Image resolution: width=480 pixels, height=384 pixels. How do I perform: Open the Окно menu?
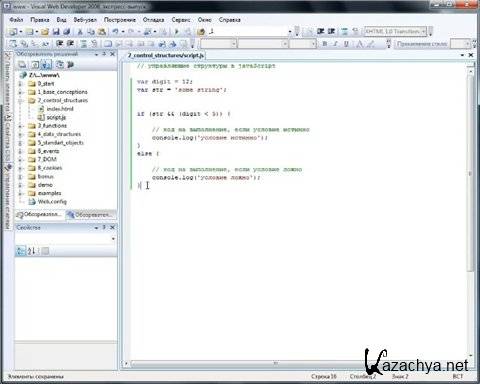coord(204,20)
